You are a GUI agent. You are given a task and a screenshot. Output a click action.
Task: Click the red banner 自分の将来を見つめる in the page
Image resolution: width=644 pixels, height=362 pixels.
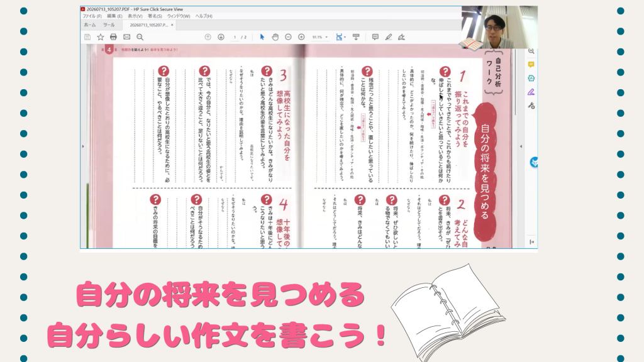[x=485, y=172]
